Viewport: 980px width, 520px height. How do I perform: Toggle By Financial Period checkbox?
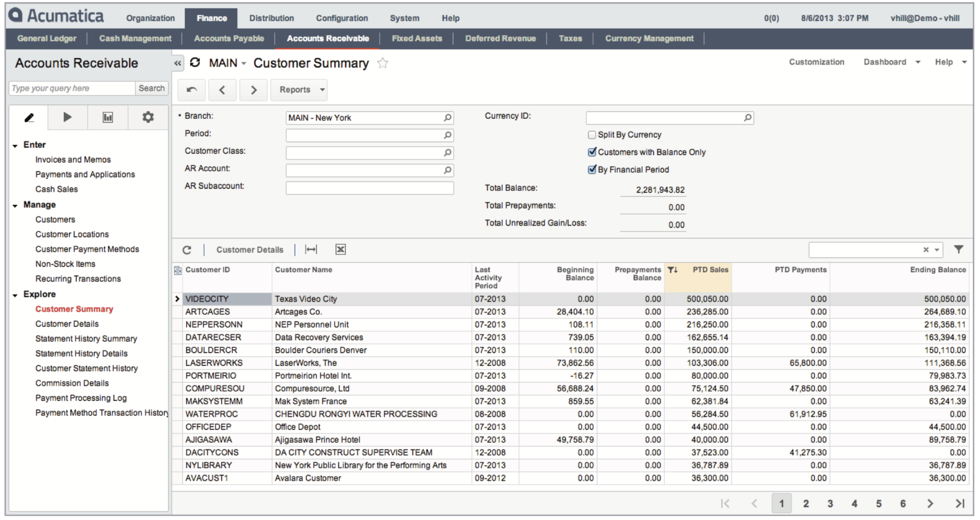pyautogui.click(x=592, y=169)
